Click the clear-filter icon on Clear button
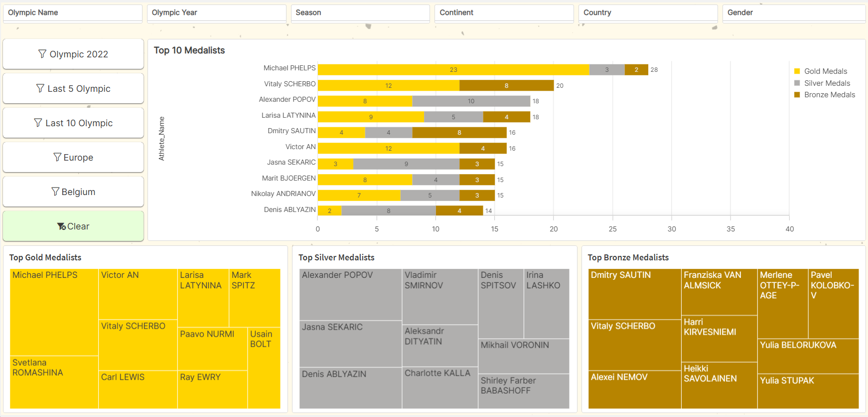 [x=61, y=226]
